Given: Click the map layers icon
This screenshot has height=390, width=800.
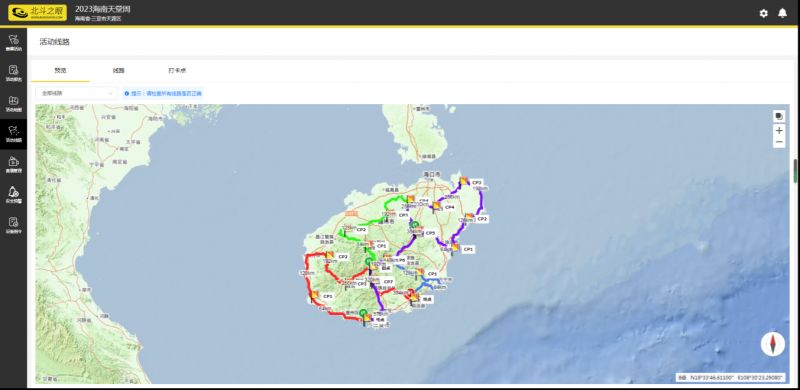Looking at the screenshot, I should [x=779, y=116].
